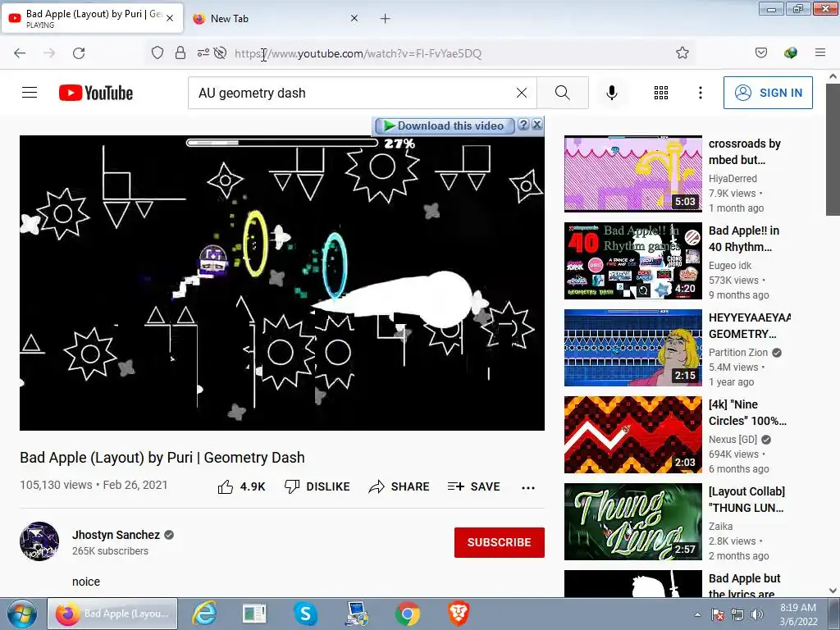This screenshot has height=630, width=840.
Task: Open Internet Explorer from the taskbar
Action: [204, 614]
